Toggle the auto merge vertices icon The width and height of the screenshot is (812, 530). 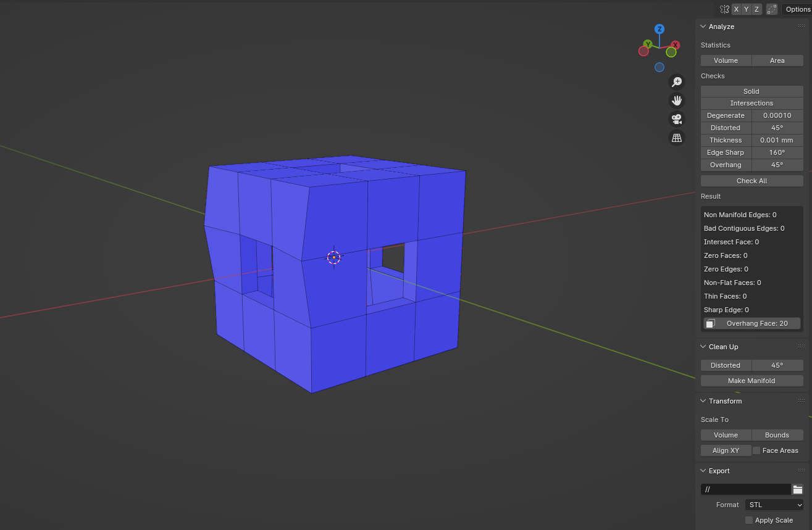[x=772, y=9]
